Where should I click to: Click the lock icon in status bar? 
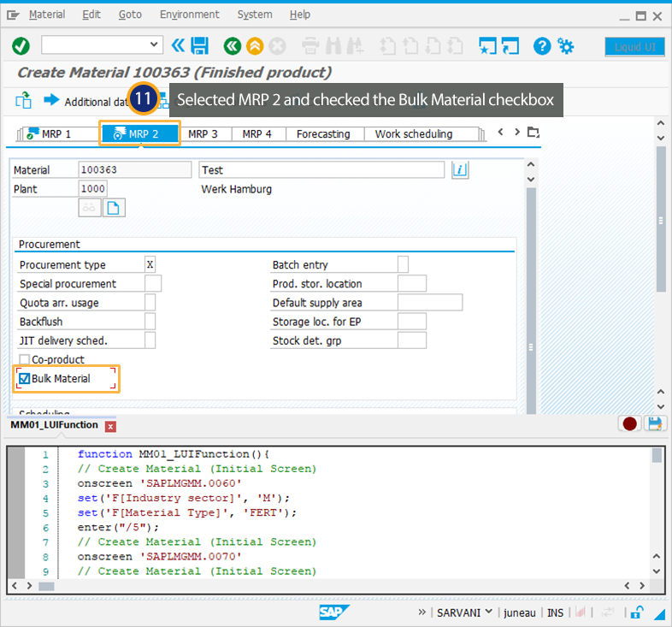pyautogui.click(x=637, y=612)
